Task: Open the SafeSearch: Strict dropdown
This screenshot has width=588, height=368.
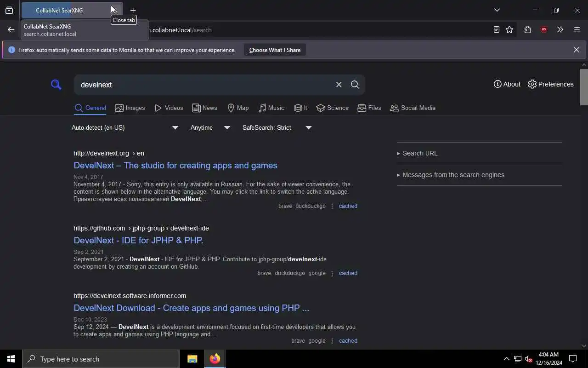Action: [277, 127]
